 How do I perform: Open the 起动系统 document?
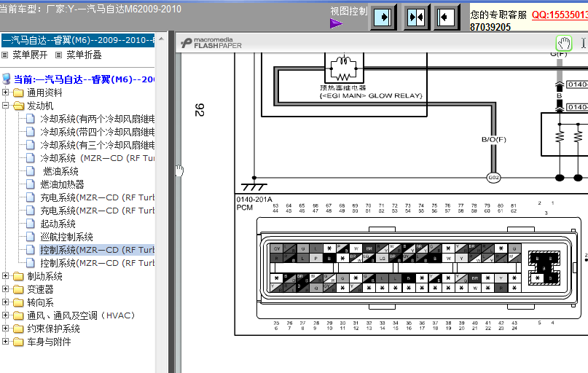(58, 224)
